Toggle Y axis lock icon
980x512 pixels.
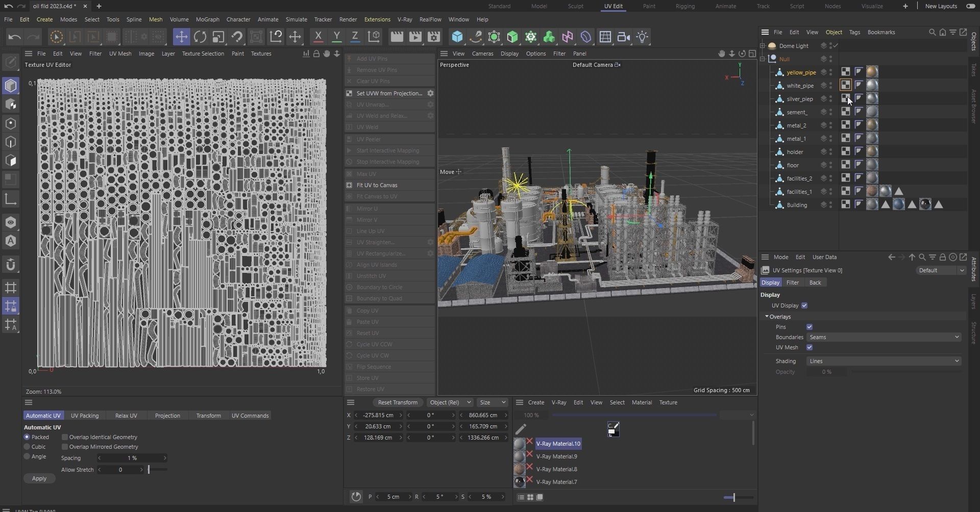[336, 37]
